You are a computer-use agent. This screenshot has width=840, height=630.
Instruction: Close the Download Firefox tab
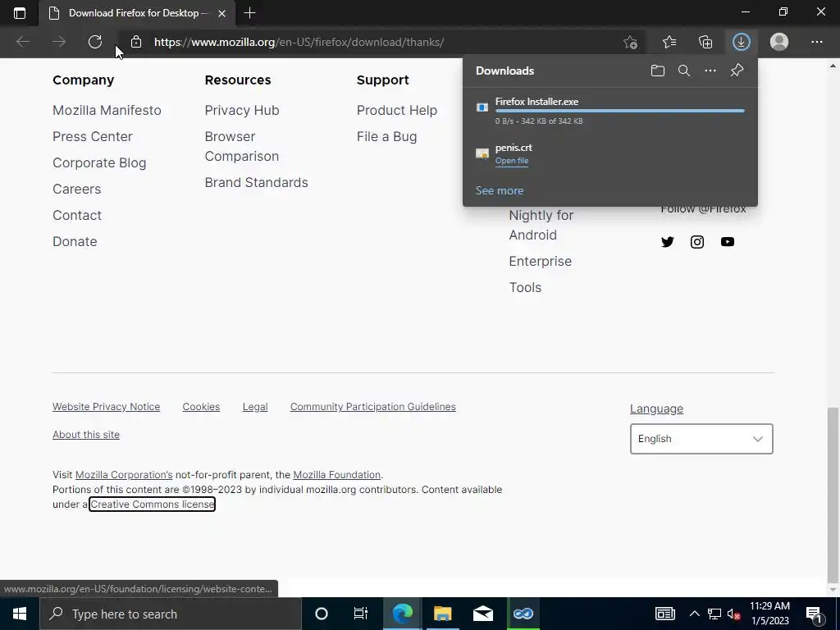pyautogui.click(x=221, y=13)
